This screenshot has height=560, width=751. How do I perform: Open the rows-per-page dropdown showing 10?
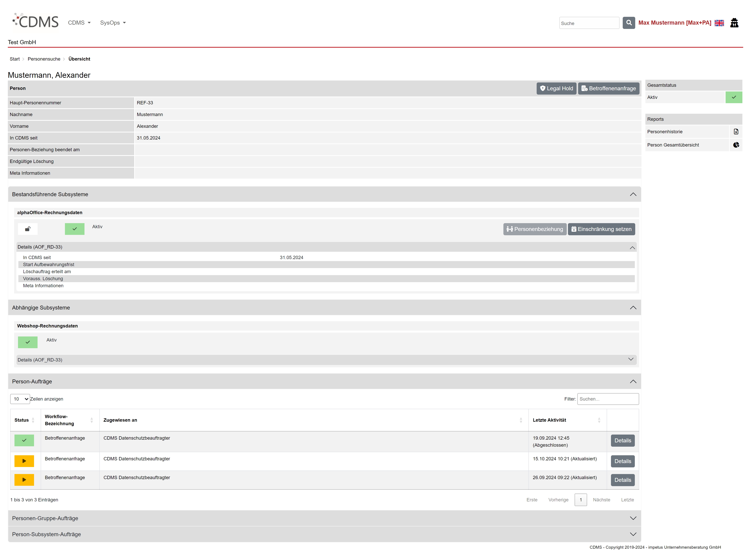click(20, 399)
